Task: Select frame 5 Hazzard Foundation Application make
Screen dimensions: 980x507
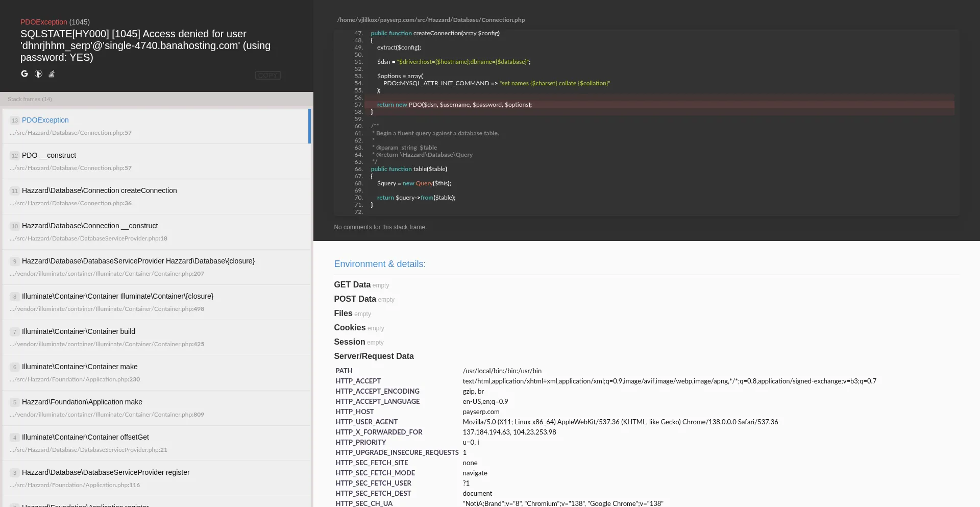Action: tap(156, 408)
